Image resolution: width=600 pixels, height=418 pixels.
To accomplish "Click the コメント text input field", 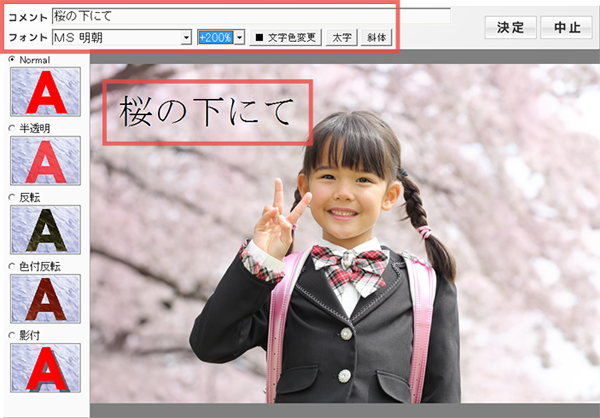I will 251,16.
